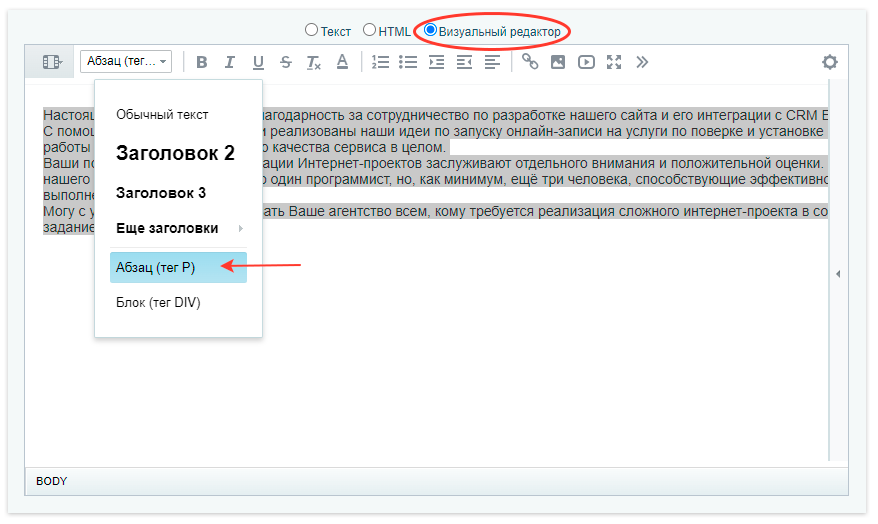Insert an image
878x524 pixels.
pyautogui.click(x=558, y=62)
